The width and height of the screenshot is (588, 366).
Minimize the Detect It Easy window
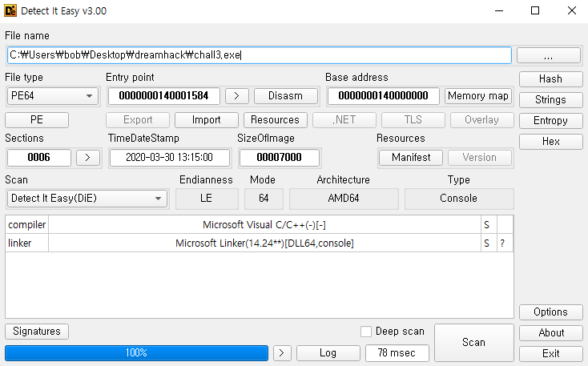(499, 11)
